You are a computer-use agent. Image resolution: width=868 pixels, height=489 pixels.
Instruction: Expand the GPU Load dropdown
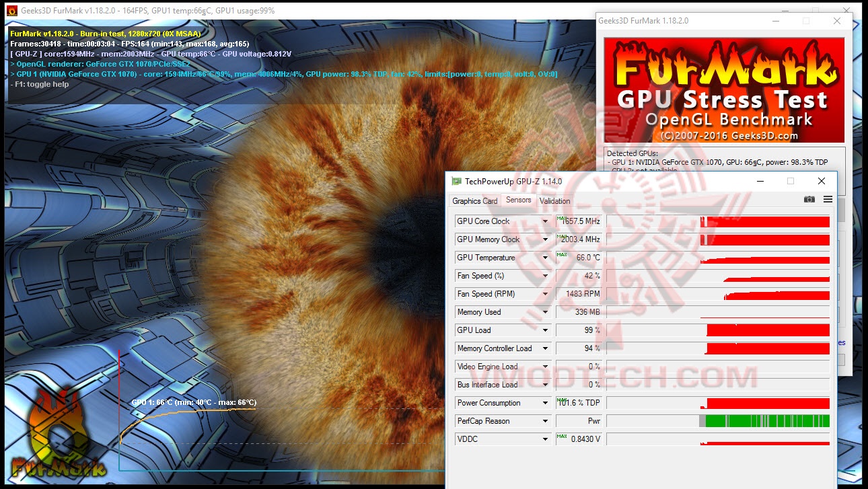click(546, 330)
